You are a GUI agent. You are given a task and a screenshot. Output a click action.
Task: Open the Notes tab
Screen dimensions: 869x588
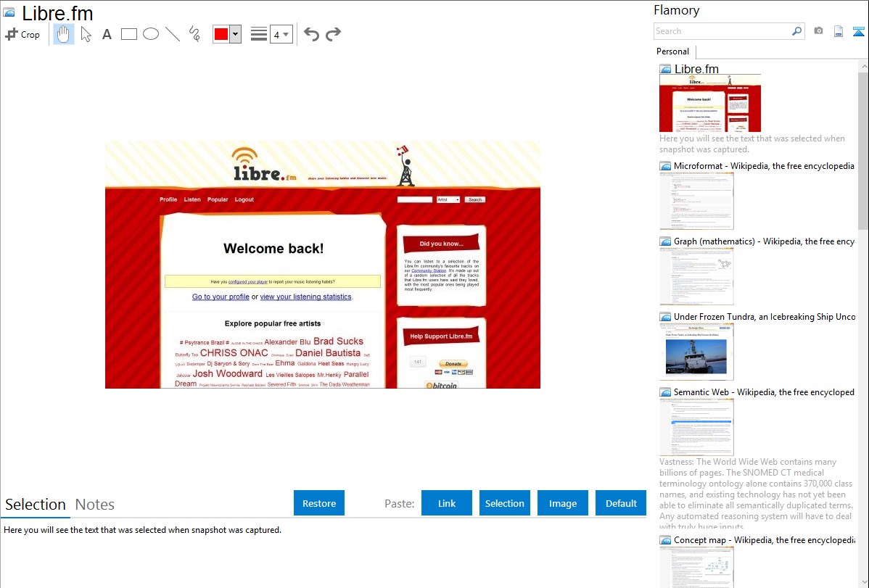coord(95,505)
